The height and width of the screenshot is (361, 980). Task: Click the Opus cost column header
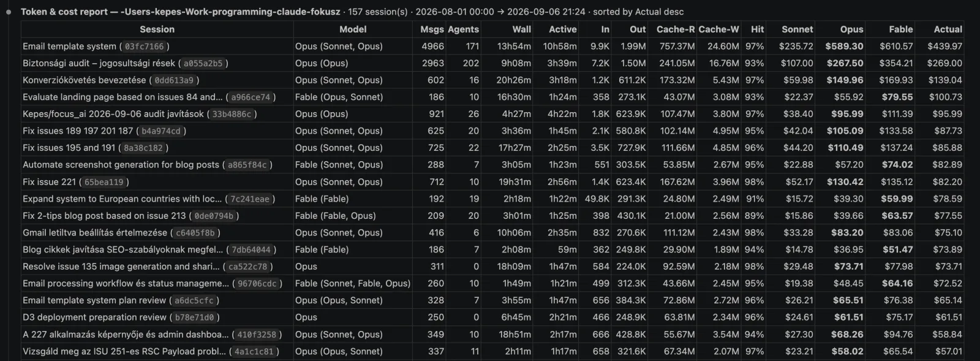851,29
